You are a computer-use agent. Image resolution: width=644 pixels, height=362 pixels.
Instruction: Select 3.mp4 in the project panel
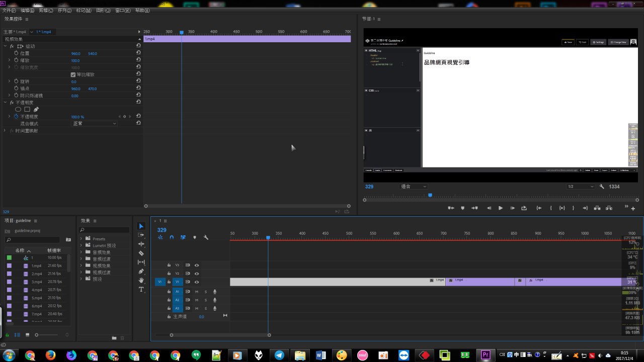coord(37,282)
